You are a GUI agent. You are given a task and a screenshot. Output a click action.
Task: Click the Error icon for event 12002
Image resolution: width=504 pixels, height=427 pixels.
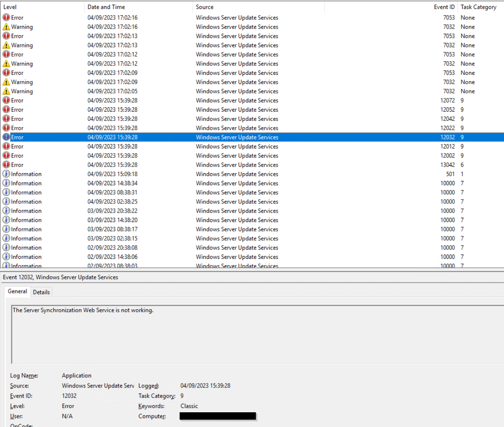[6, 156]
